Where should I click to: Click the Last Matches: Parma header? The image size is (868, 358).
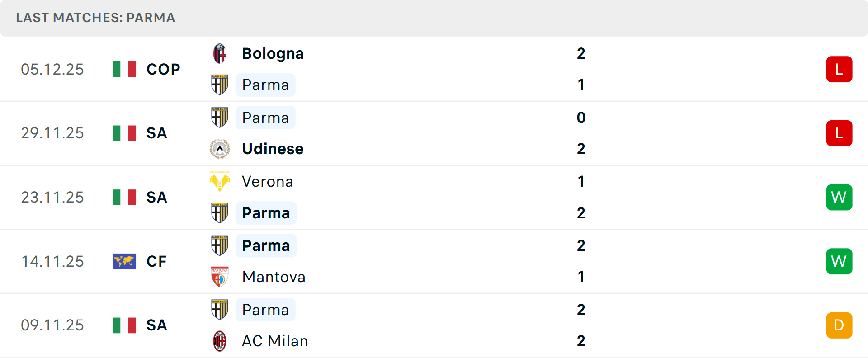tap(95, 18)
